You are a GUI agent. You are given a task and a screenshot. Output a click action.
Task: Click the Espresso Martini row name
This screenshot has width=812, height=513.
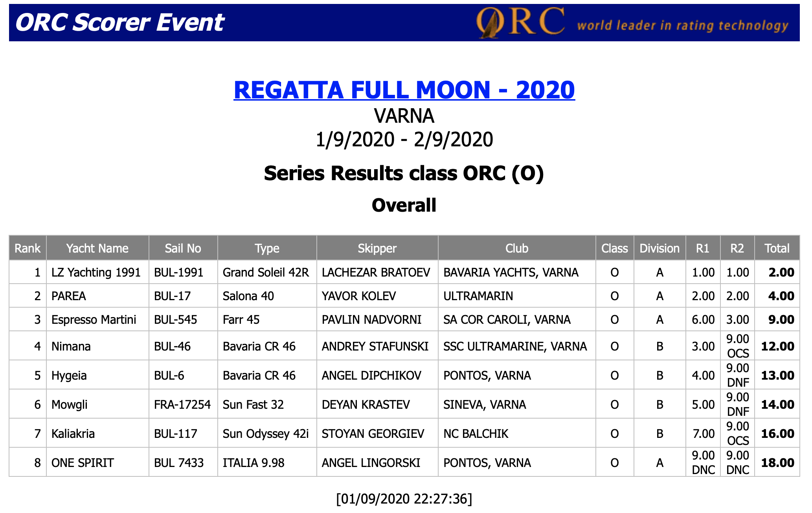(94, 319)
